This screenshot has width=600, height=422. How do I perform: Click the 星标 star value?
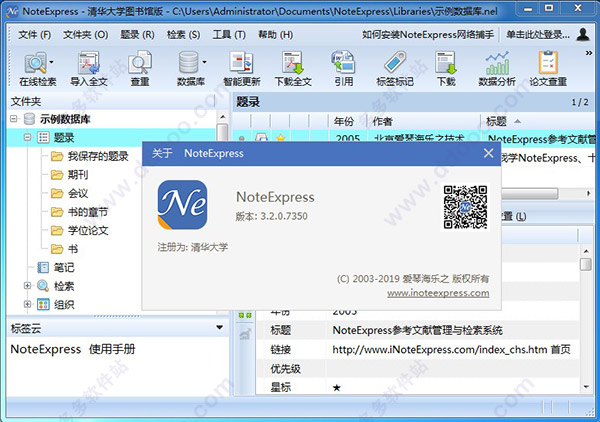tap(336, 388)
